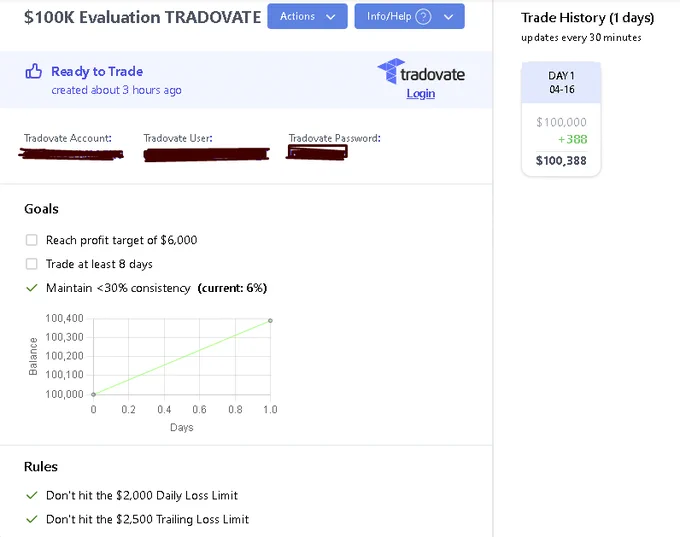Open the Tradovate Login link
This screenshot has width=680, height=537.
421,93
